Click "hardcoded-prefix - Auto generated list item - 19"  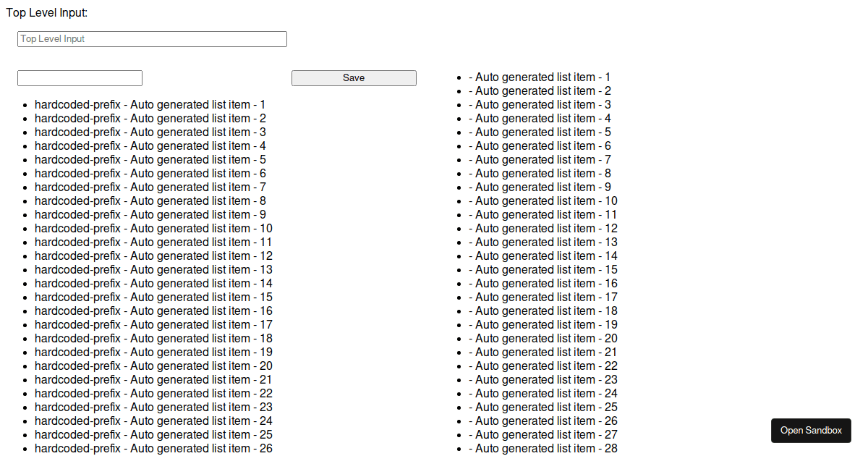coord(153,352)
